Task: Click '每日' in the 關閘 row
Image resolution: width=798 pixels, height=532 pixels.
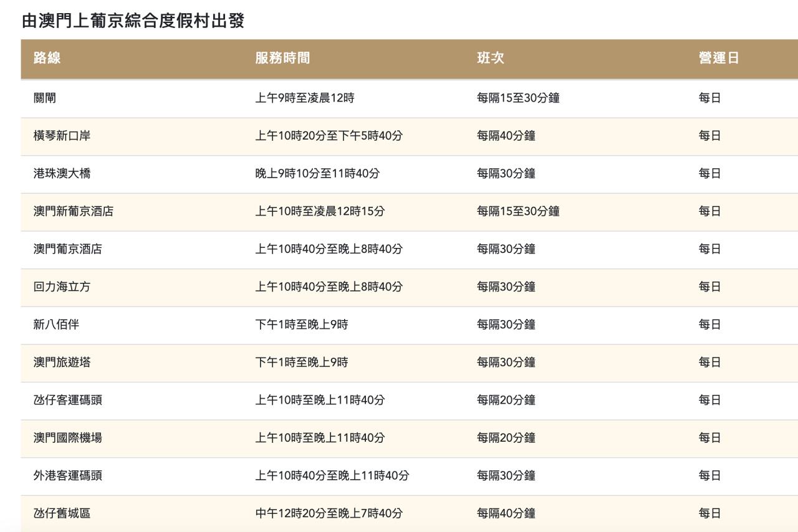Action: pyautogui.click(x=709, y=98)
